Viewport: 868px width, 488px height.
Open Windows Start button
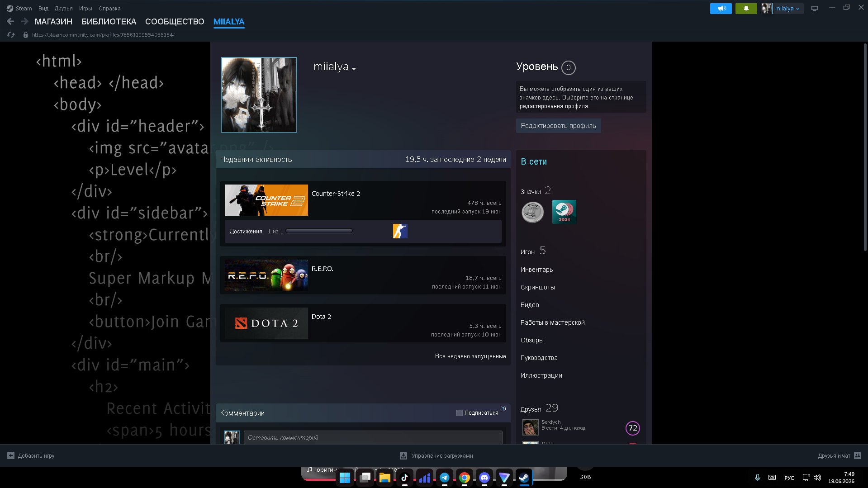tap(345, 478)
